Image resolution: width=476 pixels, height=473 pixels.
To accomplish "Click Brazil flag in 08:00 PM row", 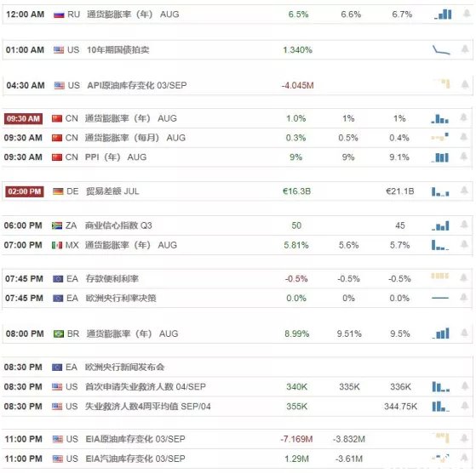I will (x=59, y=333).
